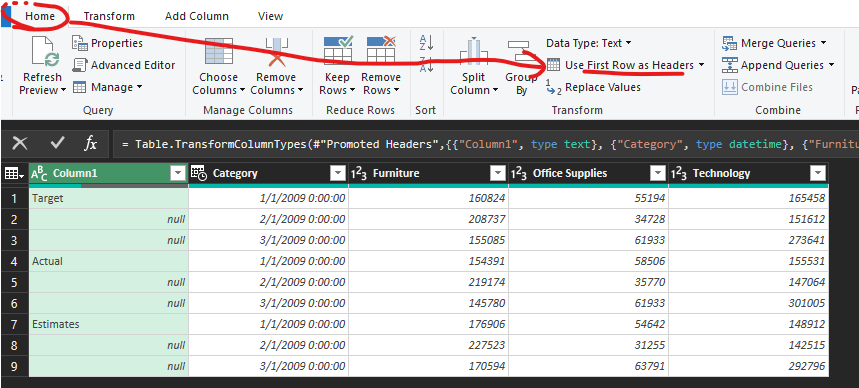Open the Office Supplies filter dropdown
Image resolution: width=859 pixels, height=388 pixels.
click(x=657, y=174)
